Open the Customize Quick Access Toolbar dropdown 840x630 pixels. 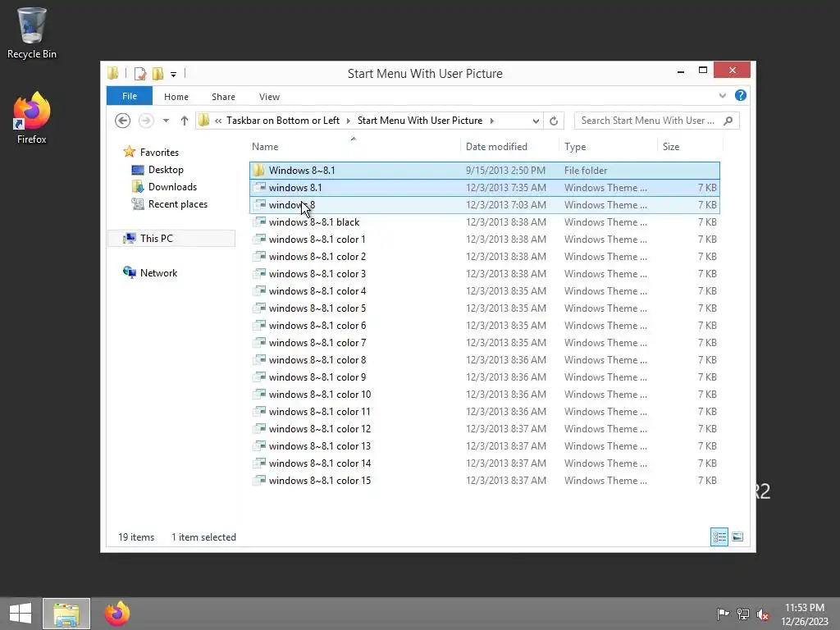tap(174, 75)
